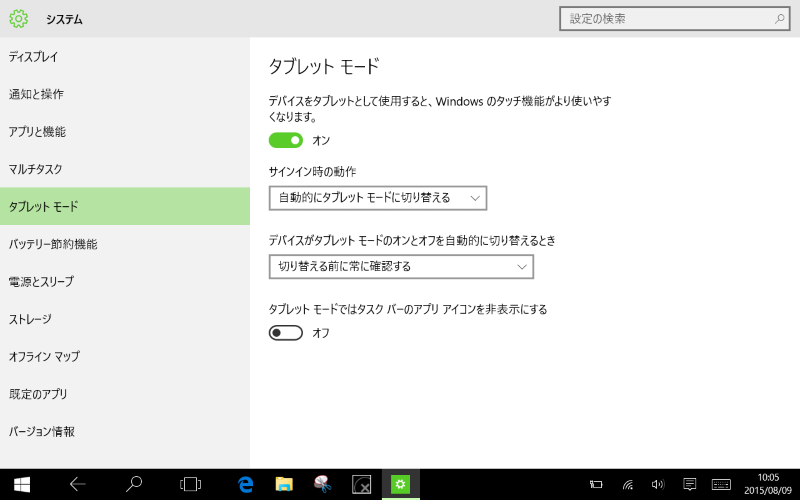Click the volume speaker tray icon
This screenshot has height=500, width=800.
point(658,484)
